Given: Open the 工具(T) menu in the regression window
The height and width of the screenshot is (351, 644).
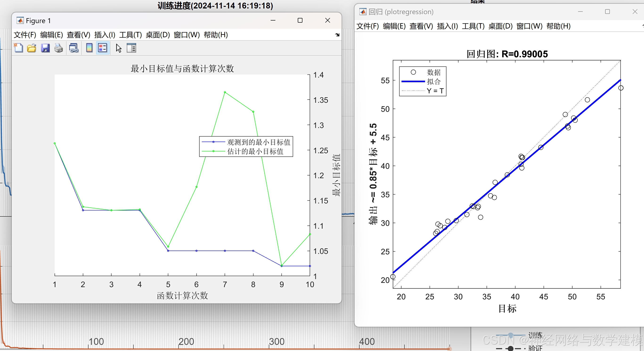Looking at the screenshot, I should pyautogui.click(x=473, y=26).
